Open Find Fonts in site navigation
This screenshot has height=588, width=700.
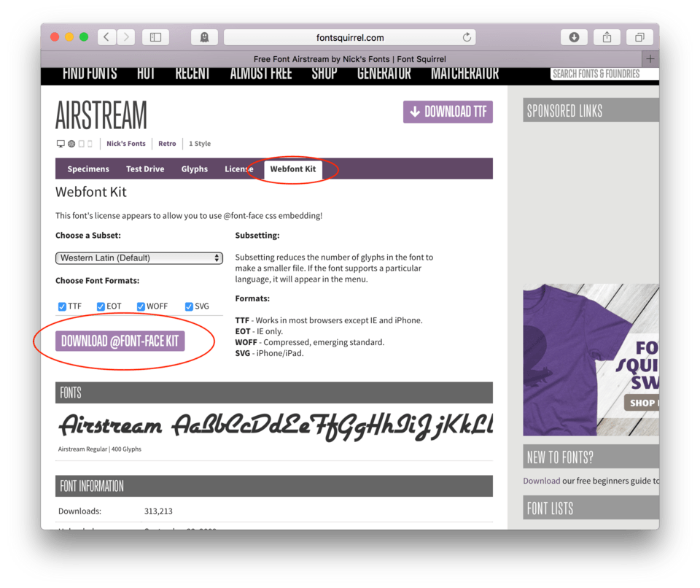pos(90,74)
